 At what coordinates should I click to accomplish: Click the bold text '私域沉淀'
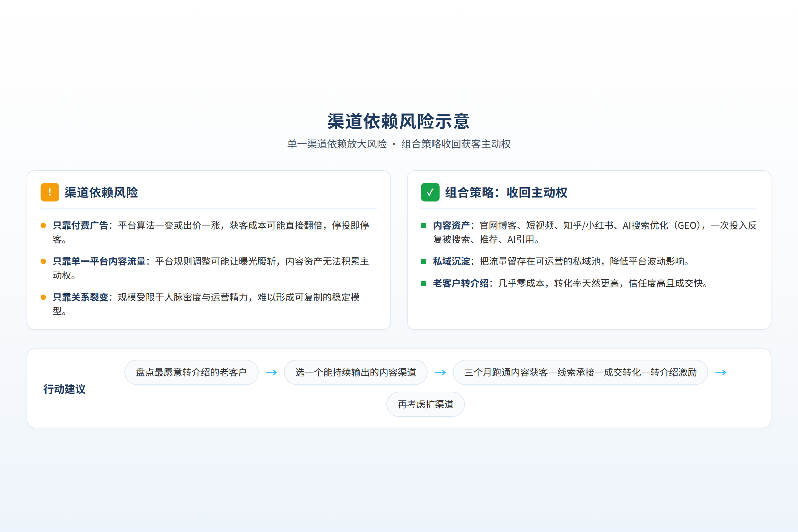[452, 261]
